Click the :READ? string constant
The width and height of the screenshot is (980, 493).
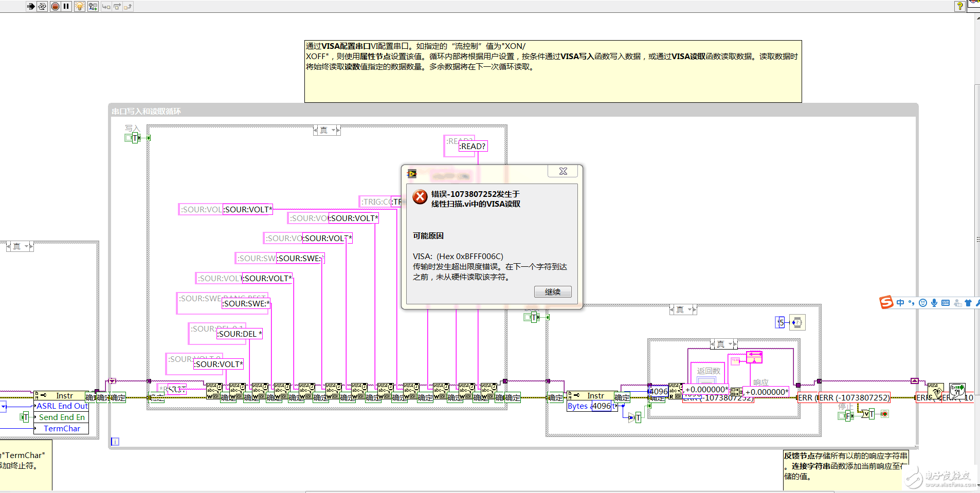[473, 147]
